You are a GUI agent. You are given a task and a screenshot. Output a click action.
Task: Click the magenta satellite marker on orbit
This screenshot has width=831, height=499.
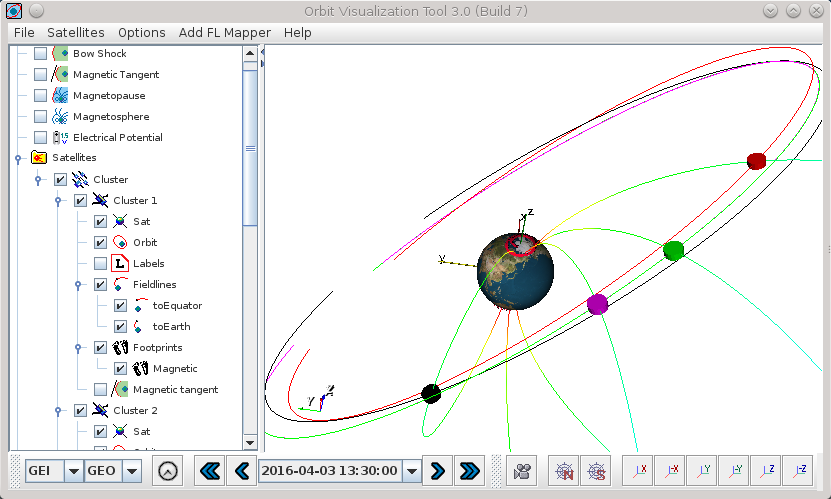coord(597,304)
